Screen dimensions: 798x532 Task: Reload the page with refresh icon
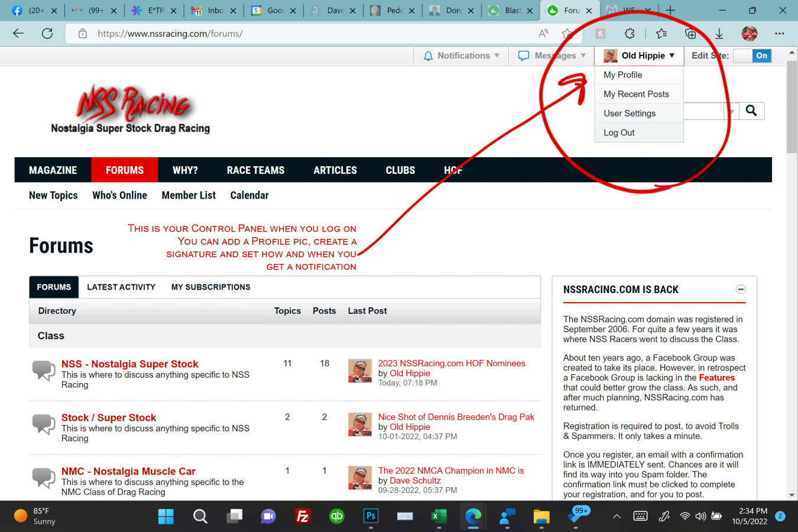pyautogui.click(x=47, y=34)
